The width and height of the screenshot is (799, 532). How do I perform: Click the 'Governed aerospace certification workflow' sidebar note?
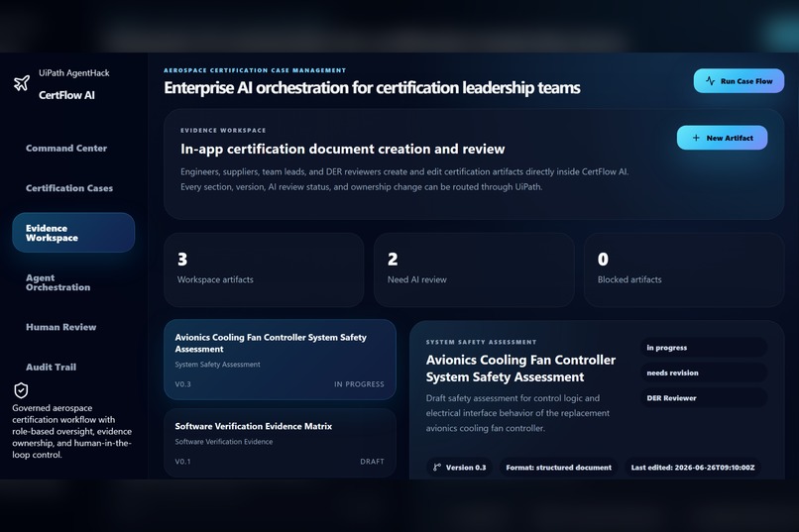(71, 431)
